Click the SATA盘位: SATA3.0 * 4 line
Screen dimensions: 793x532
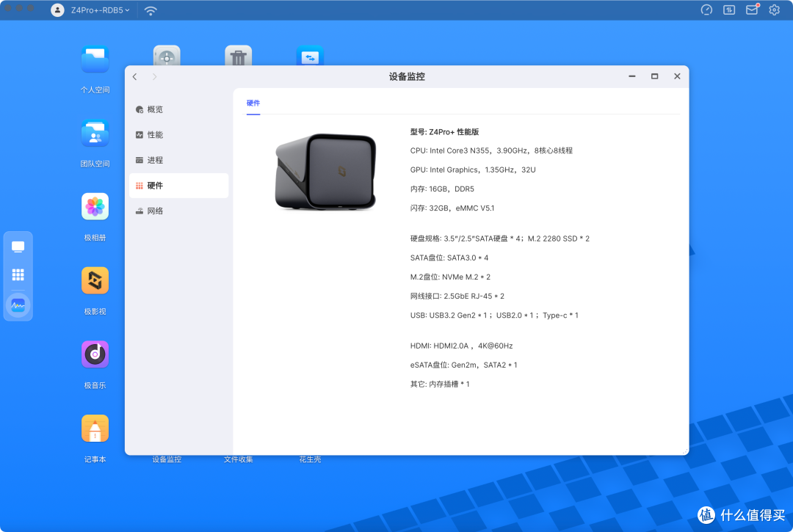[x=449, y=258]
